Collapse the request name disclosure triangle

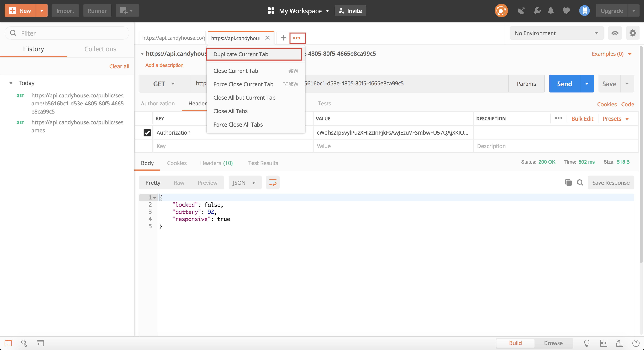point(142,54)
